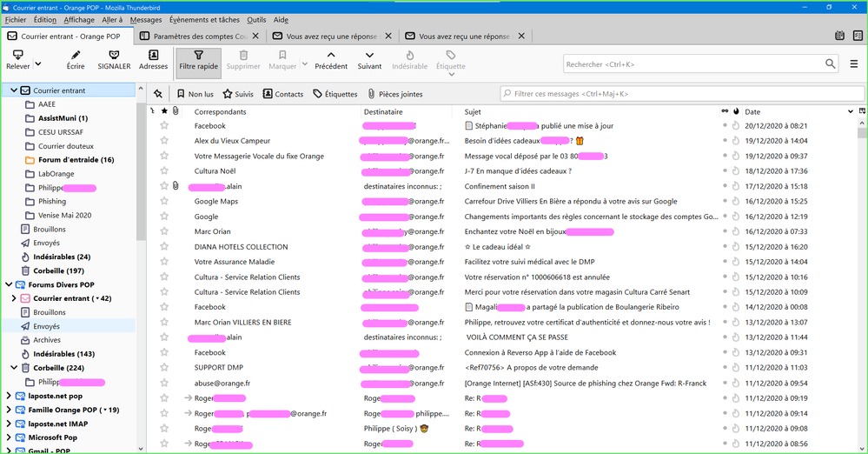Filter by Pièces jointes
Image resolution: width=868 pixels, height=454 pixels.
tap(394, 94)
